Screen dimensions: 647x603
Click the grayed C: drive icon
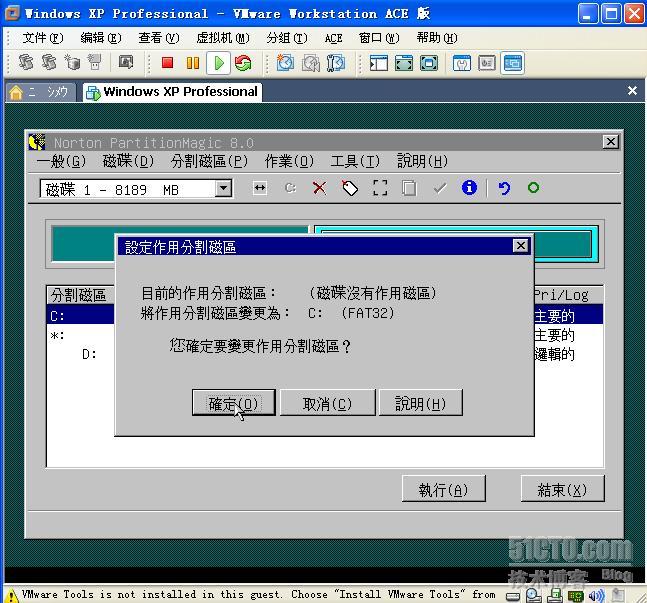tap(290, 188)
